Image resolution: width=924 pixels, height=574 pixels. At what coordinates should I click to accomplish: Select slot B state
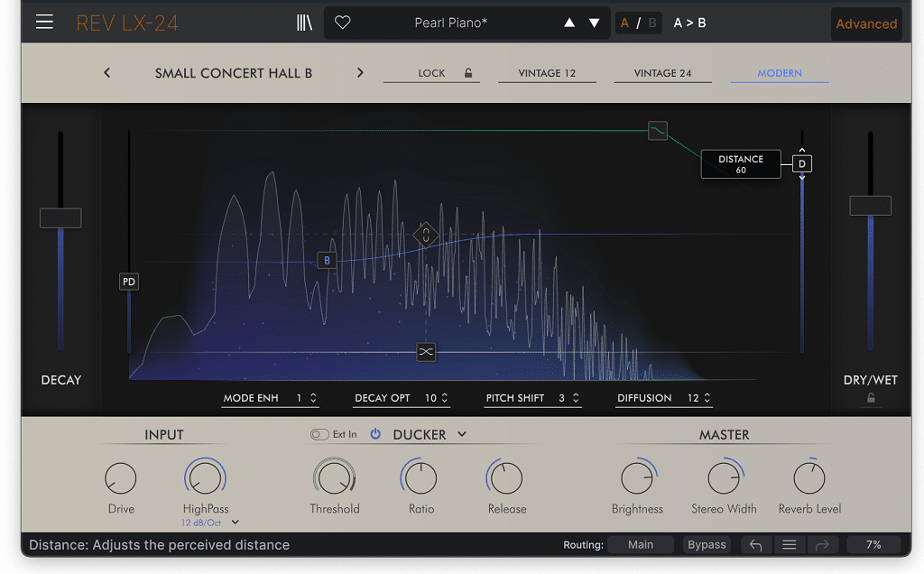pyautogui.click(x=652, y=23)
